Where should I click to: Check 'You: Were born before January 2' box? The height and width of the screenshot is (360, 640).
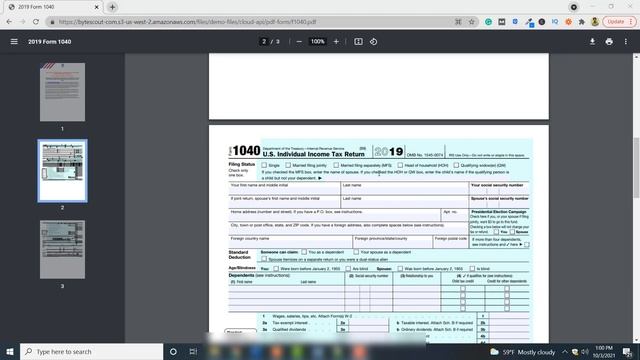point(276,269)
